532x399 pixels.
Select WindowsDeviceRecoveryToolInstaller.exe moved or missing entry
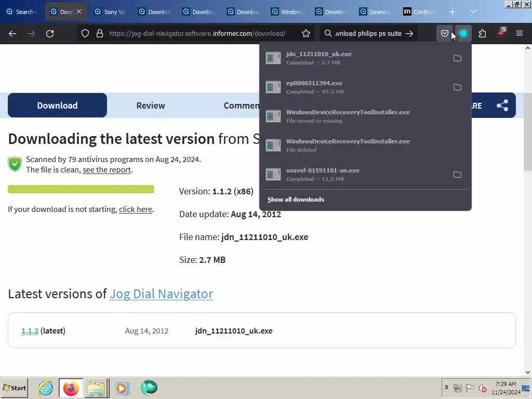pyautogui.click(x=365, y=116)
